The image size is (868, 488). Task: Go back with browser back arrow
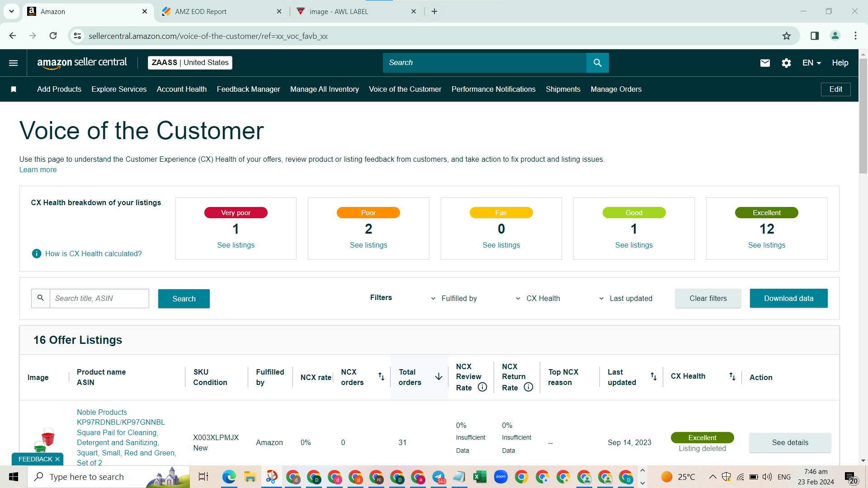[13, 36]
